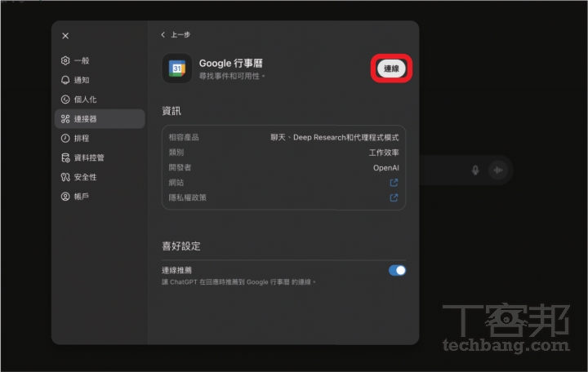Click the Google Calendar app icon

(177, 69)
